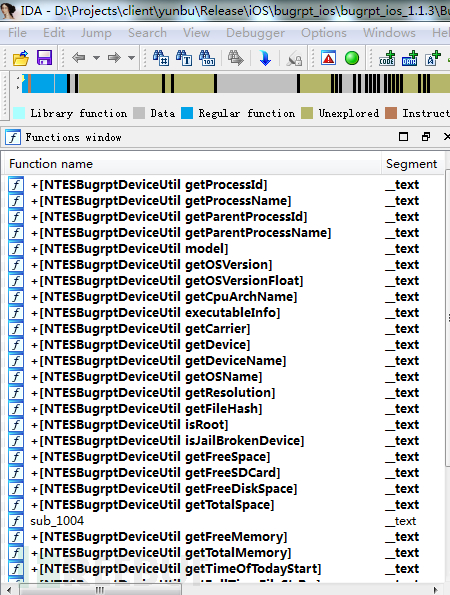Open the back history dropdown arrow
Viewport: 450px width, 595px height.
pos(96,58)
